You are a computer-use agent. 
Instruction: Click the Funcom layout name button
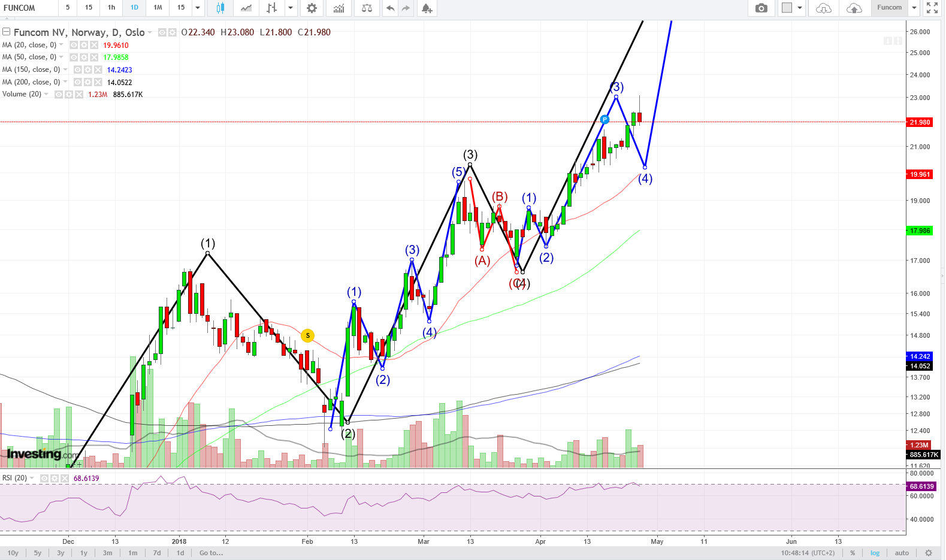pyautogui.click(x=889, y=8)
